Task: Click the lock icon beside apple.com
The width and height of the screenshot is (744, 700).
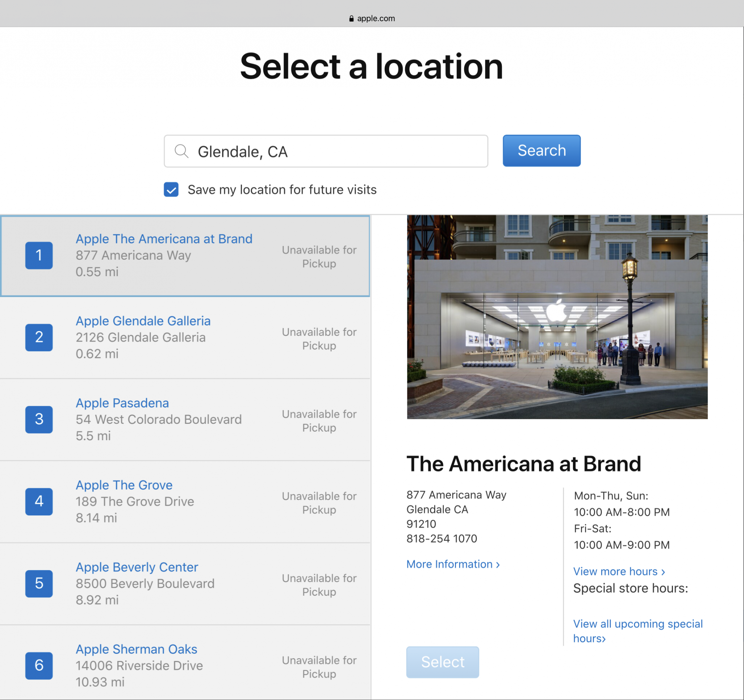Action: (x=351, y=19)
